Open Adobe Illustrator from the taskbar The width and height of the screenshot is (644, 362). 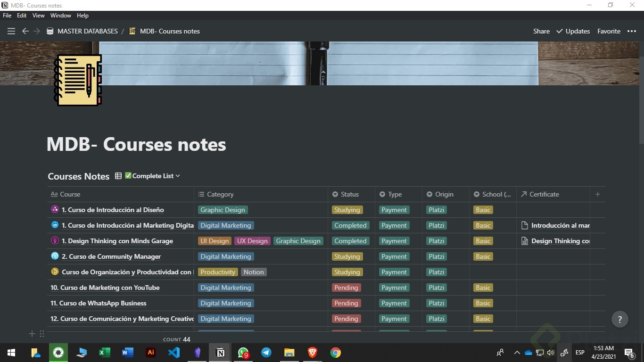(x=151, y=353)
